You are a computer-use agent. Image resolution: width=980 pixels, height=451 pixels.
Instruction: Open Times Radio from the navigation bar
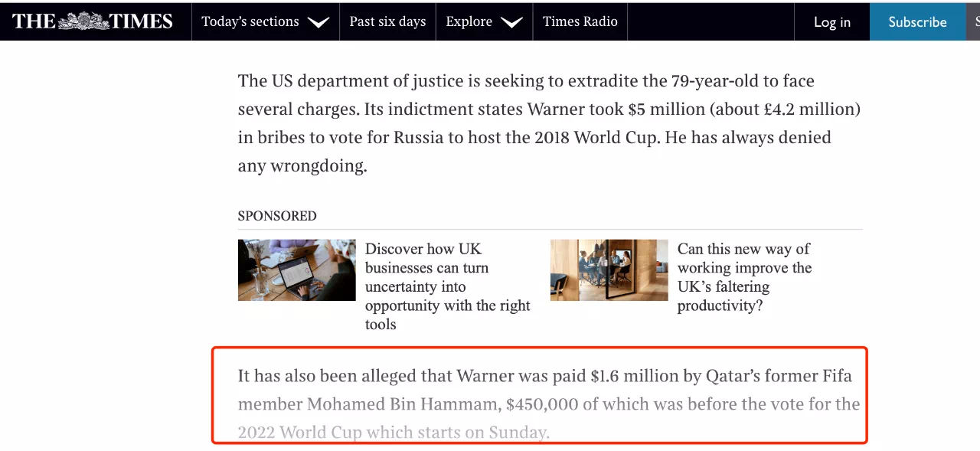[x=580, y=21]
